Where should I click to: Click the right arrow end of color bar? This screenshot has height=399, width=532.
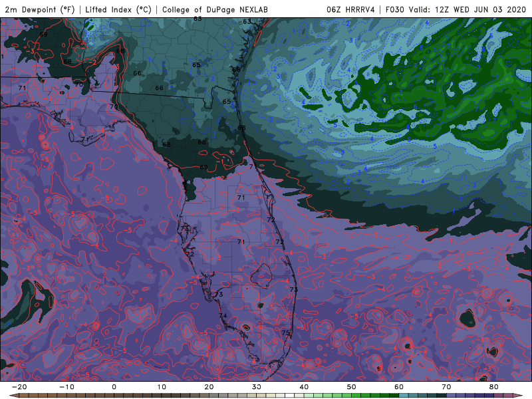518,396
